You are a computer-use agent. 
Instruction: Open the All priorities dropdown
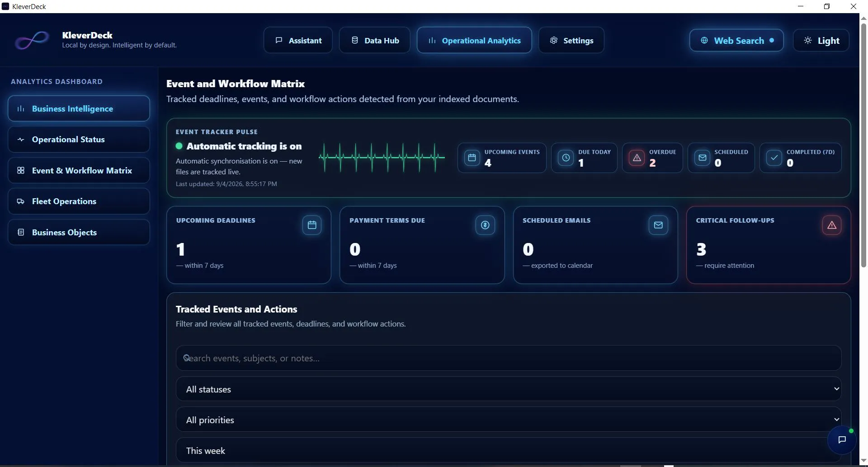[509, 420]
